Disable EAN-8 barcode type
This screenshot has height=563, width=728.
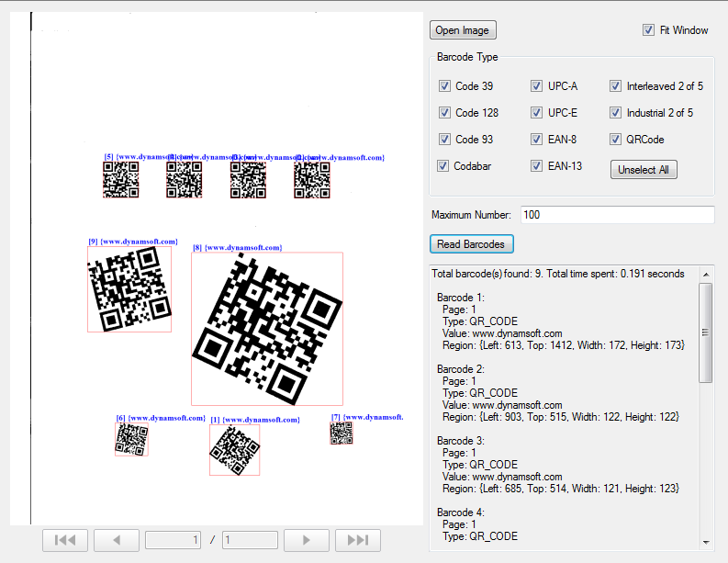pos(537,139)
